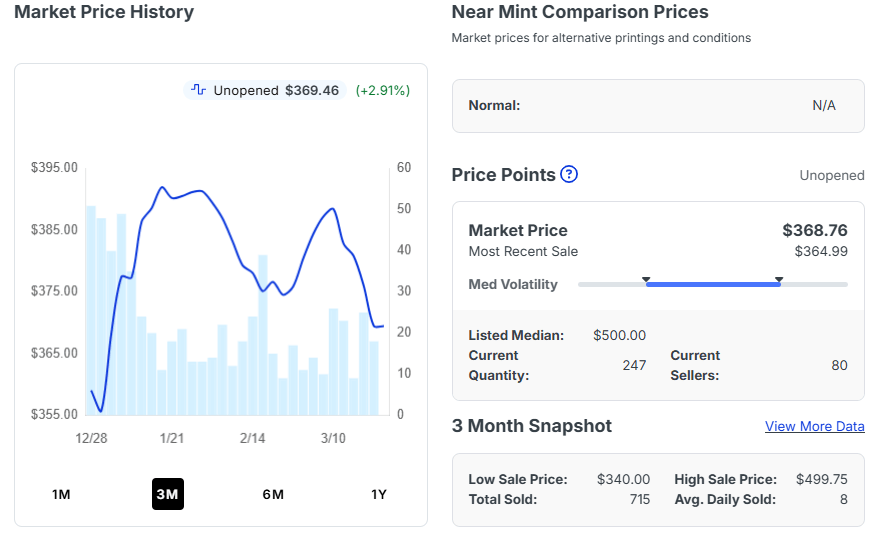Select the Normal N/A comparison row
This screenshot has height=540, width=881.
click(658, 106)
